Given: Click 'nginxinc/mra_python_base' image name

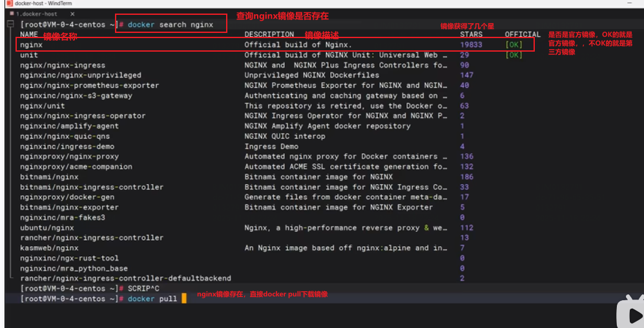Looking at the screenshot, I should (74, 269).
